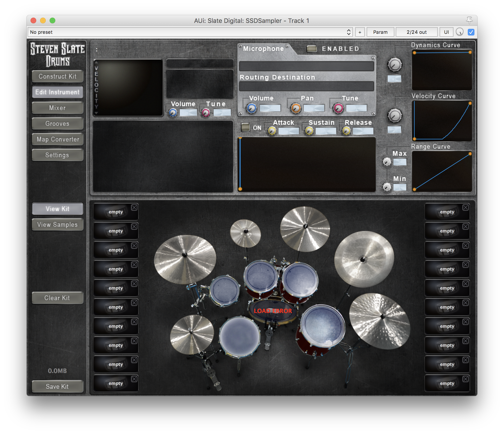This screenshot has width=504, height=434.
Task: Click the Dynamics Curve graph
Action: coord(442,70)
